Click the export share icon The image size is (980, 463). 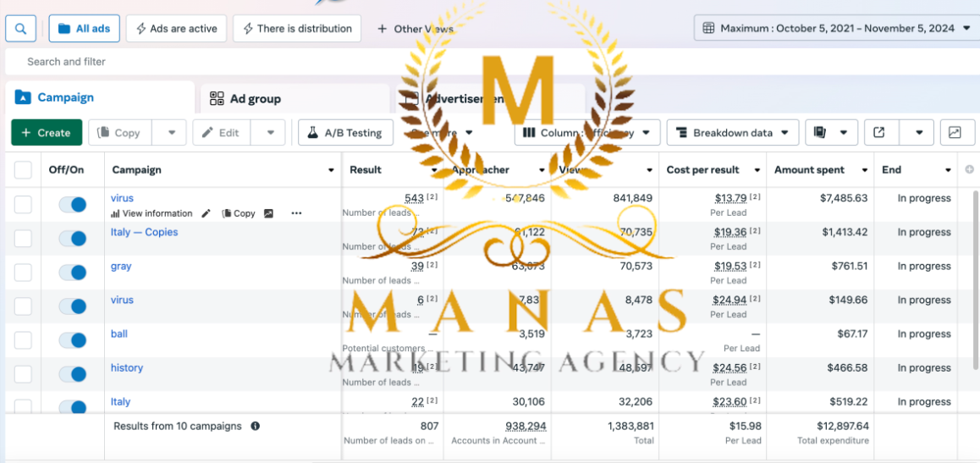click(881, 132)
